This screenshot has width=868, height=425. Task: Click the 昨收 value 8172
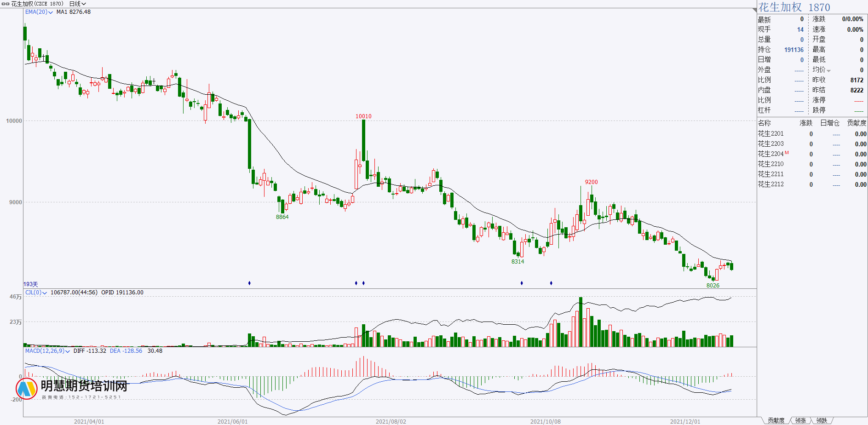point(857,80)
